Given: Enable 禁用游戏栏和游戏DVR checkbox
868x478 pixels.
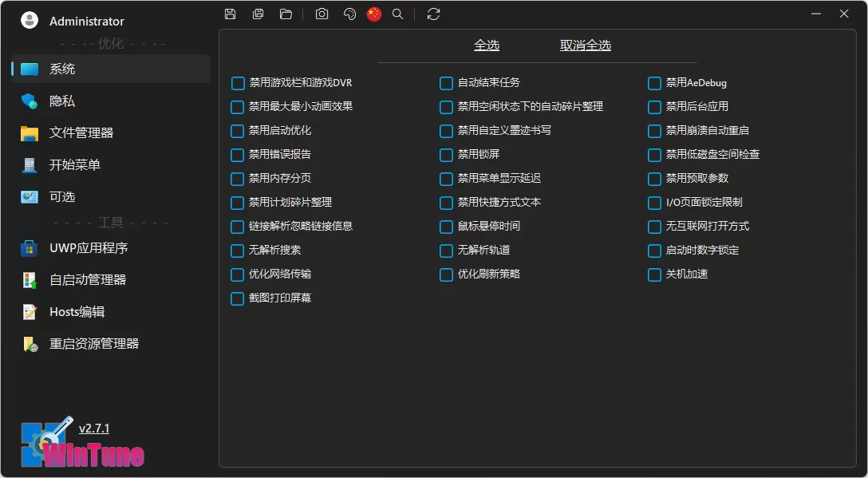Looking at the screenshot, I should pos(237,83).
